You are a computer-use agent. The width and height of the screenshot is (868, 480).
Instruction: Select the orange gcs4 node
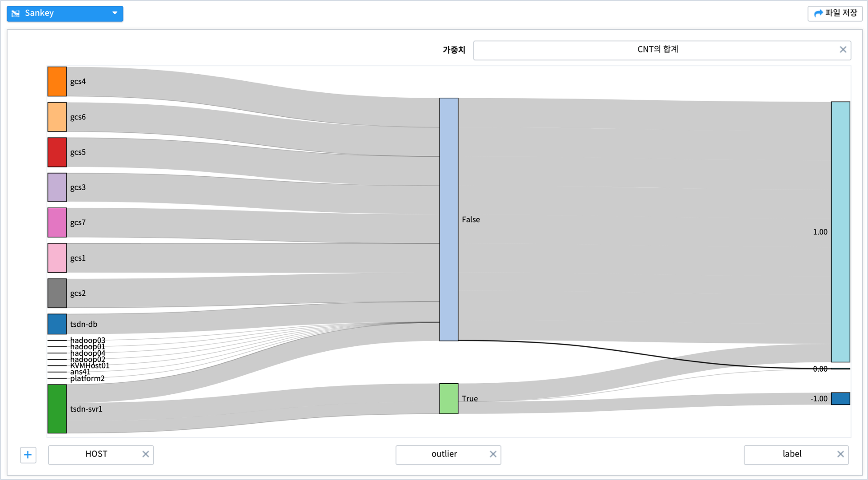[57, 82]
